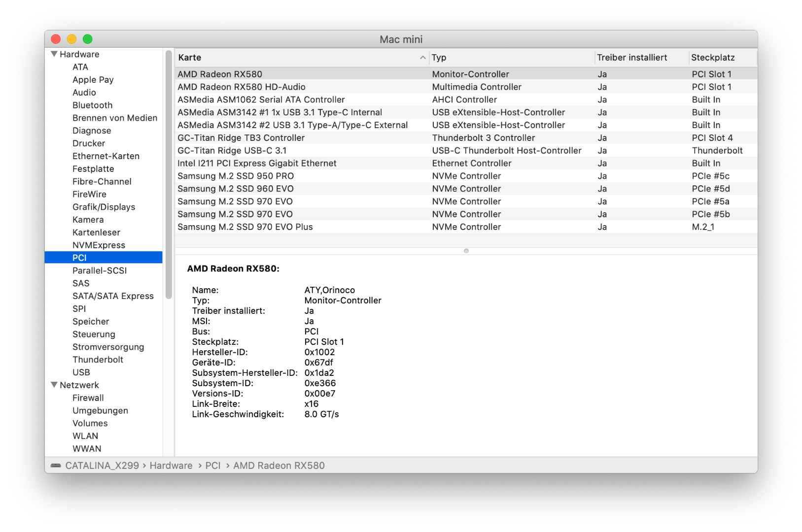
Task: Select the AMD Radeon RX580 row
Action: click(466, 74)
